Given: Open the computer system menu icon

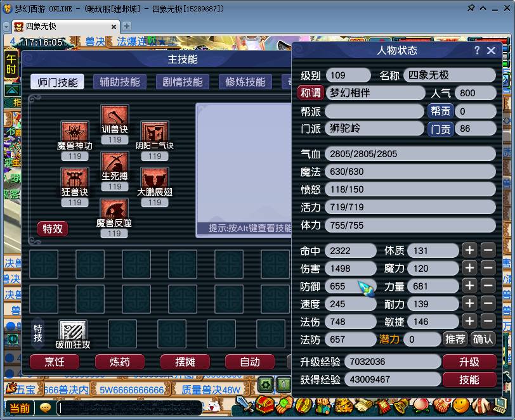Looking at the screenshot, I should (500, 405).
